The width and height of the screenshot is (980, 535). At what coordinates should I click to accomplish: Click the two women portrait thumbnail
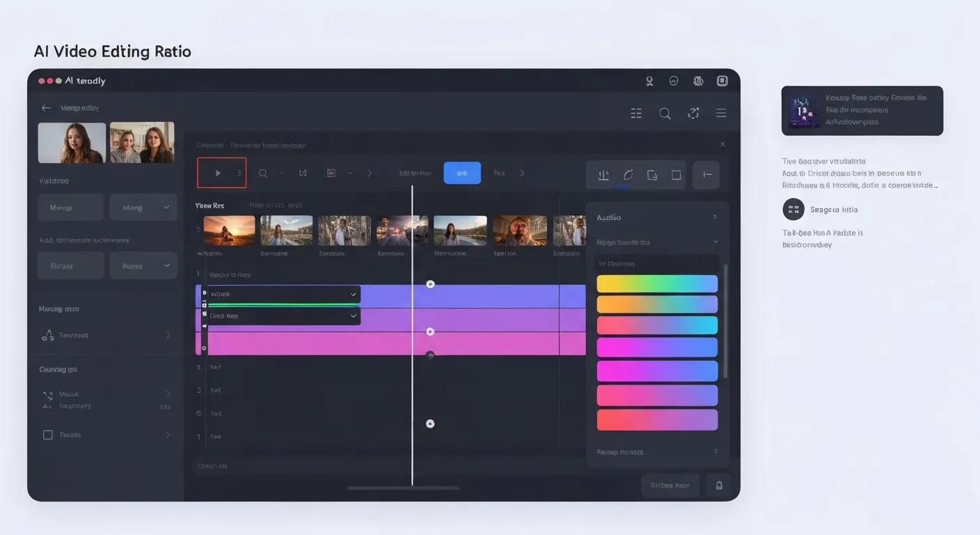142,143
